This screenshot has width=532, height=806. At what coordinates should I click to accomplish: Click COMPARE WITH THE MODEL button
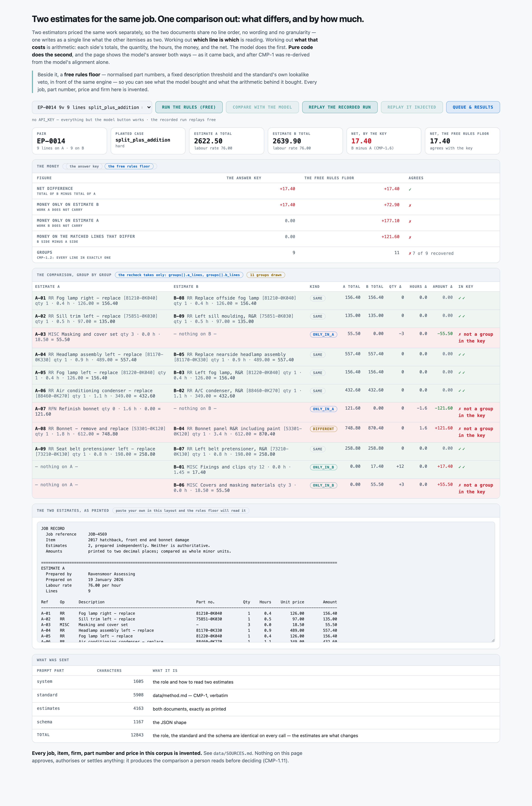(x=262, y=107)
